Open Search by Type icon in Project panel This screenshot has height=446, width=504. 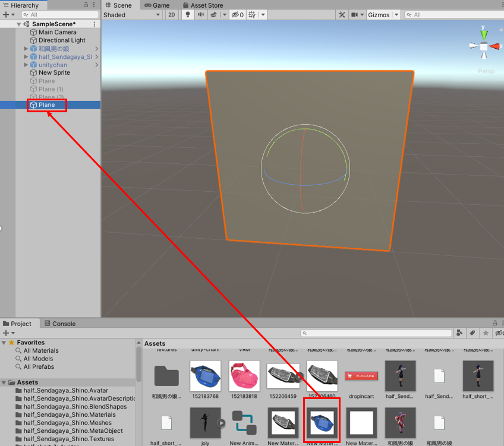(x=459, y=333)
